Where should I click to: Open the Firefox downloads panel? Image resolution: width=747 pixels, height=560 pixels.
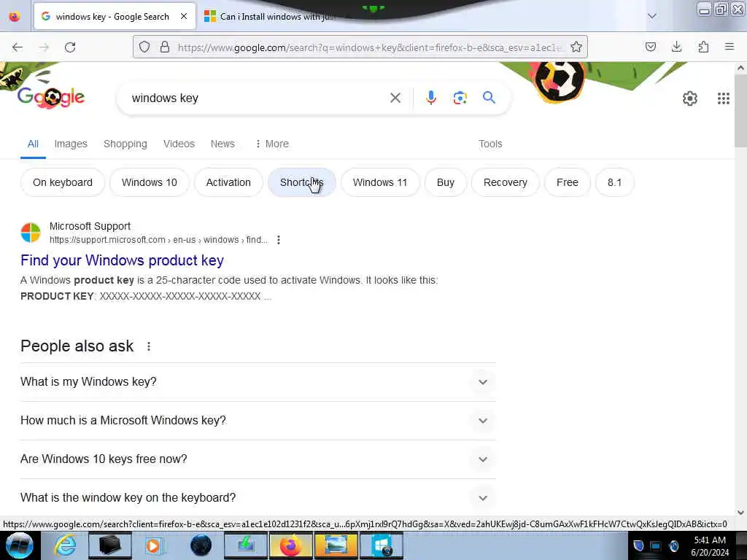click(x=676, y=47)
